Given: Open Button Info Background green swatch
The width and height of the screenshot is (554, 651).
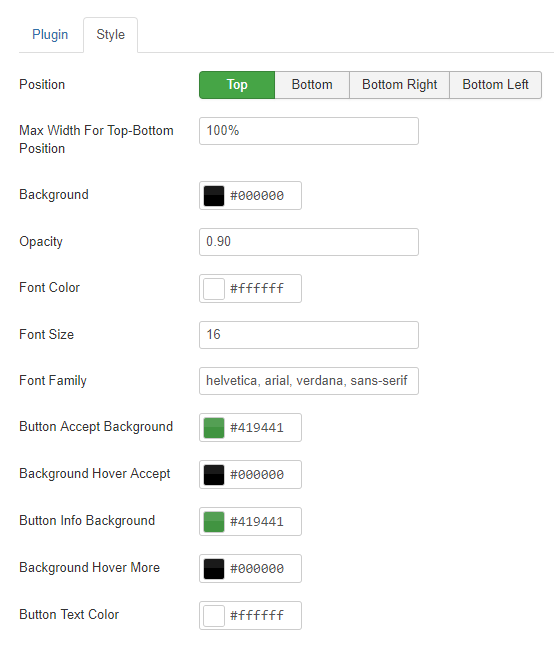Looking at the screenshot, I should [x=214, y=521].
